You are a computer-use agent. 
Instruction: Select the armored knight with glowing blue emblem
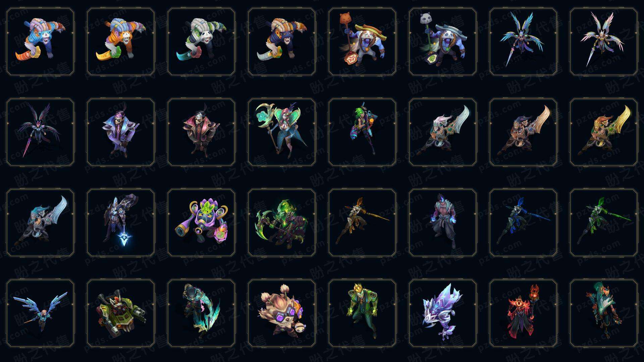[121, 223]
